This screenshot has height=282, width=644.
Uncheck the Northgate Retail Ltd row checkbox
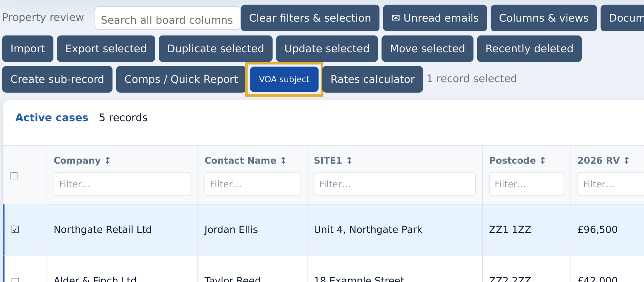click(15, 230)
